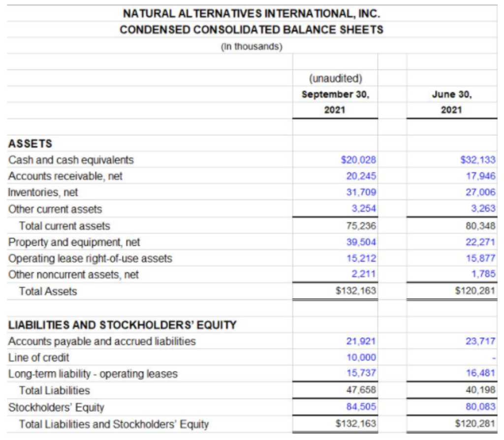Select accounts payable value 23,717
The height and width of the screenshot is (440, 504).
coord(480,341)
